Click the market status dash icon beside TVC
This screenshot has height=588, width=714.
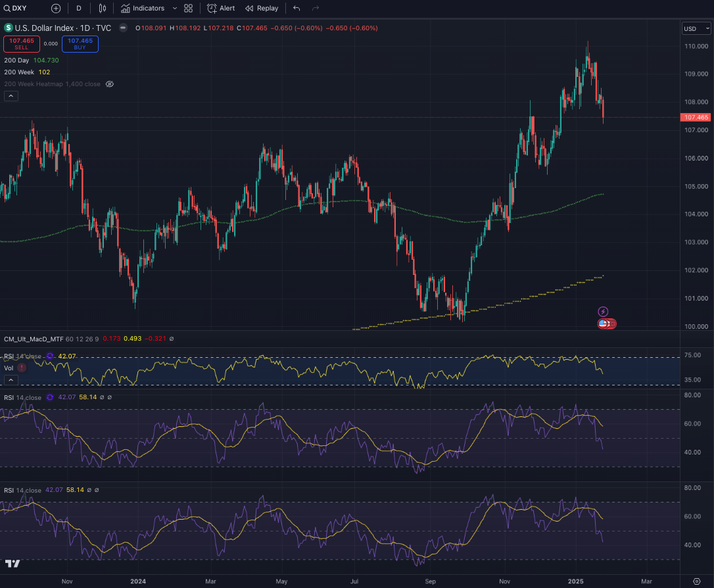point(123,28)
